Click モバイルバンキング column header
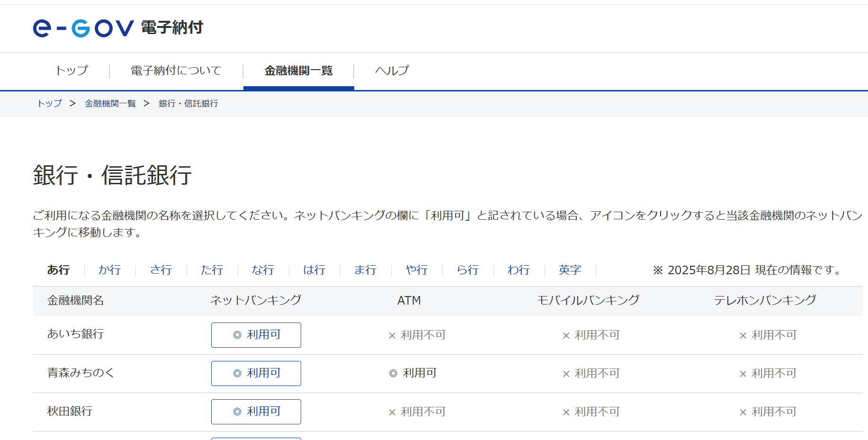Screen dimensions: 868x440 coord(589,300)
